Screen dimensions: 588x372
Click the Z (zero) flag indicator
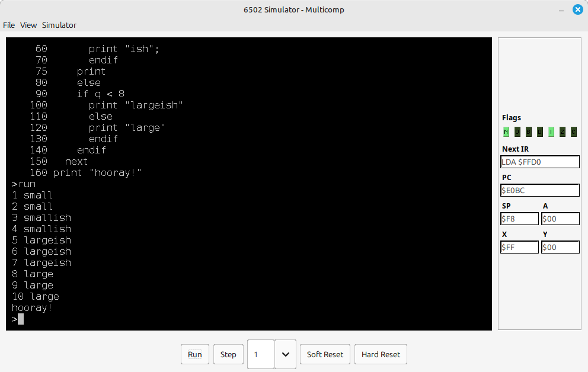click(563, 132)
